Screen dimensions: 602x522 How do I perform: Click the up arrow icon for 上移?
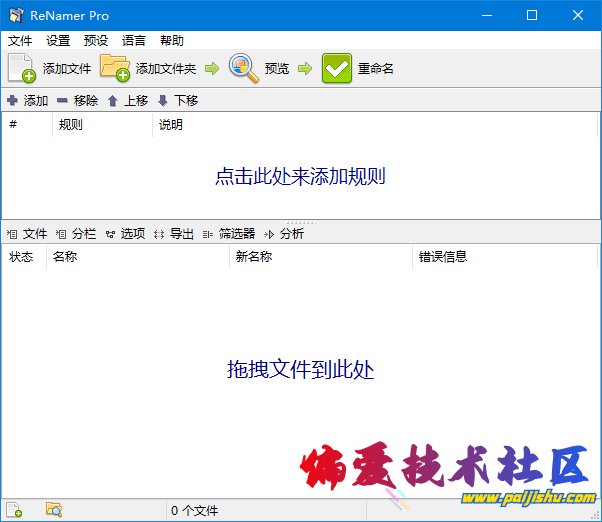[x=112, y=101]
